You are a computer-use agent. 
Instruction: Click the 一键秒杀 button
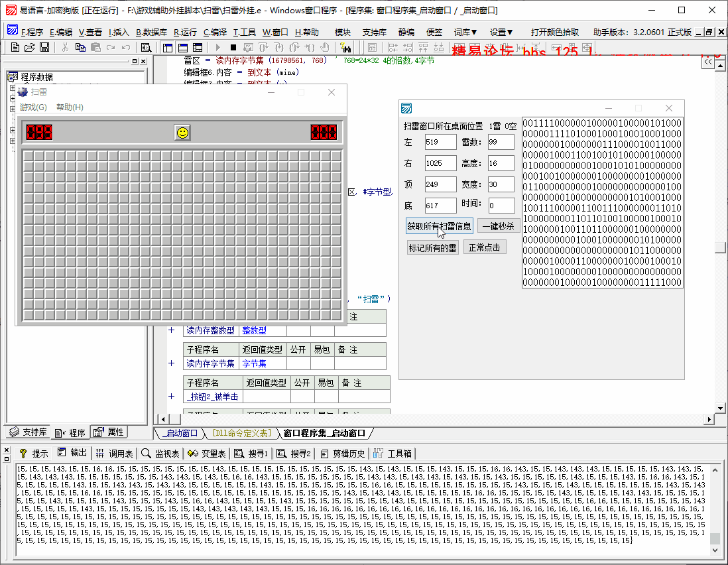498,226
